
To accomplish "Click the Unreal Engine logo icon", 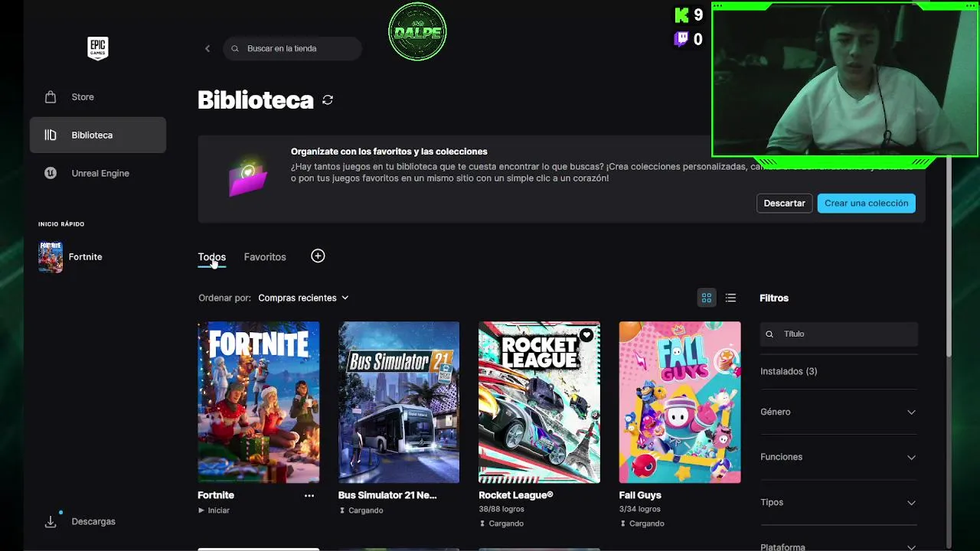I will click(51, 173).
